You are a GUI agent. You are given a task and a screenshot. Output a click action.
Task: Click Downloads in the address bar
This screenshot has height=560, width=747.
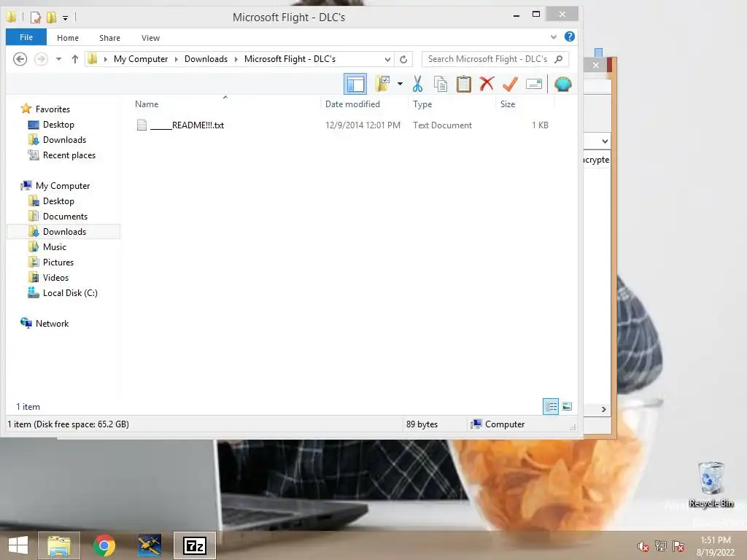(x=206, y=59)
